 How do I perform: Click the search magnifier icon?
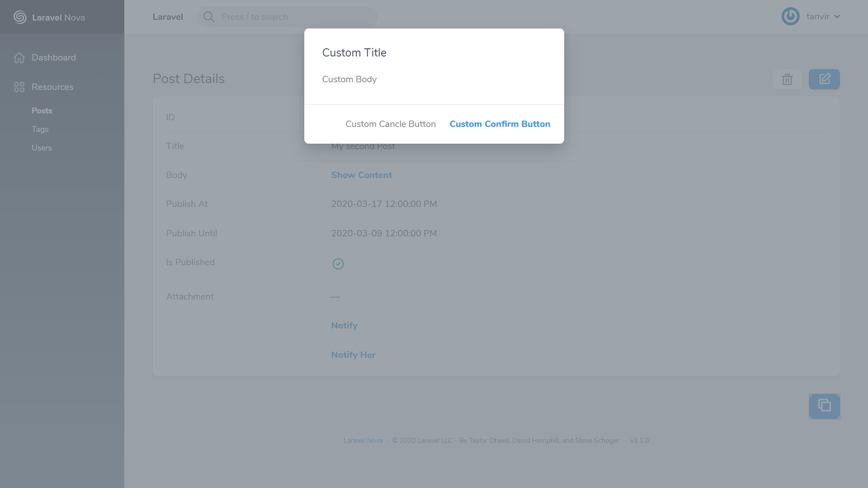pyautogui.click(x=208, y=17)
